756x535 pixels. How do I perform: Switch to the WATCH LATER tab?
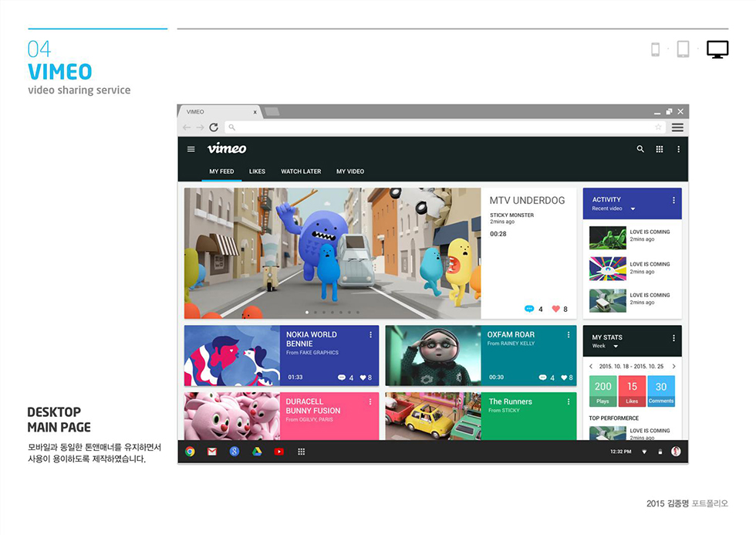click(301, 171)
